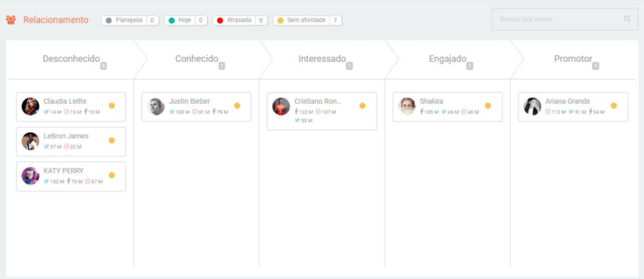
Task: Click LeBron James's Instagram icon
Action: (67, 147)
